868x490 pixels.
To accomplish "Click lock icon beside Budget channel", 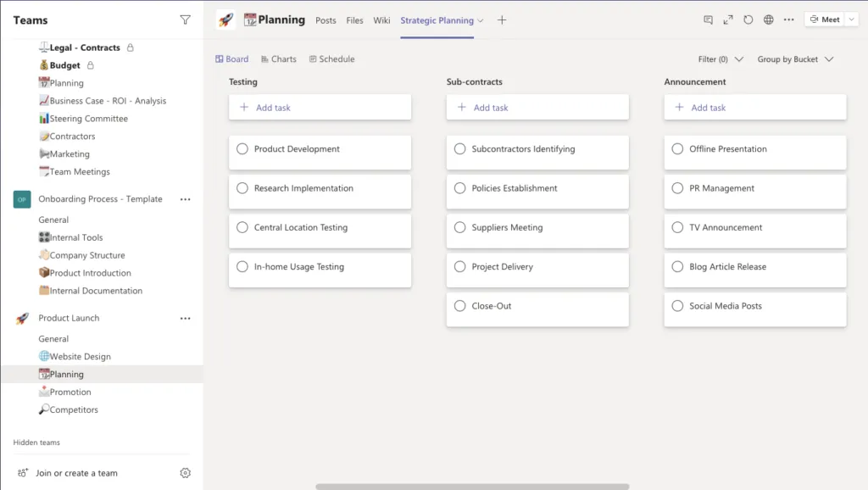I will 90,65.
